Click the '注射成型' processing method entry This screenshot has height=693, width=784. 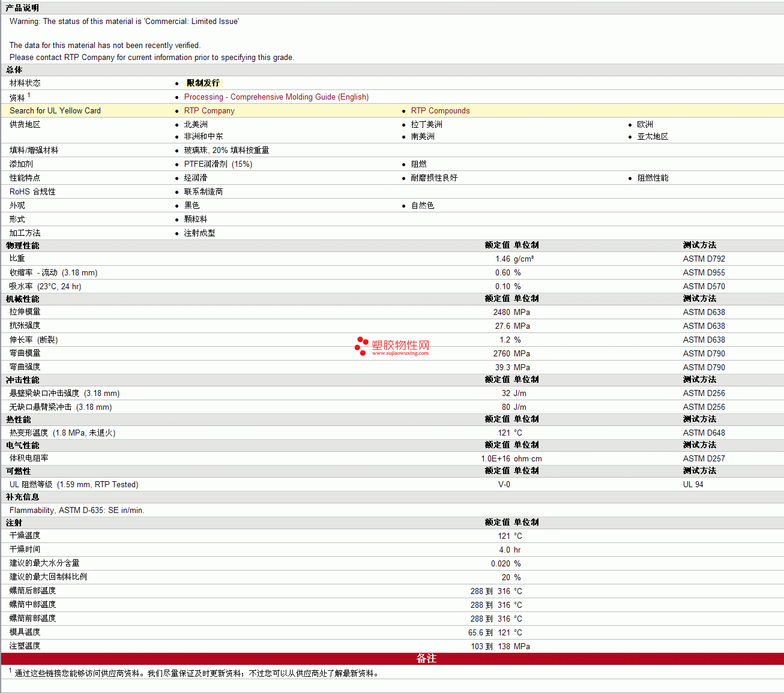pyautogui.click(x=199, y=233)
